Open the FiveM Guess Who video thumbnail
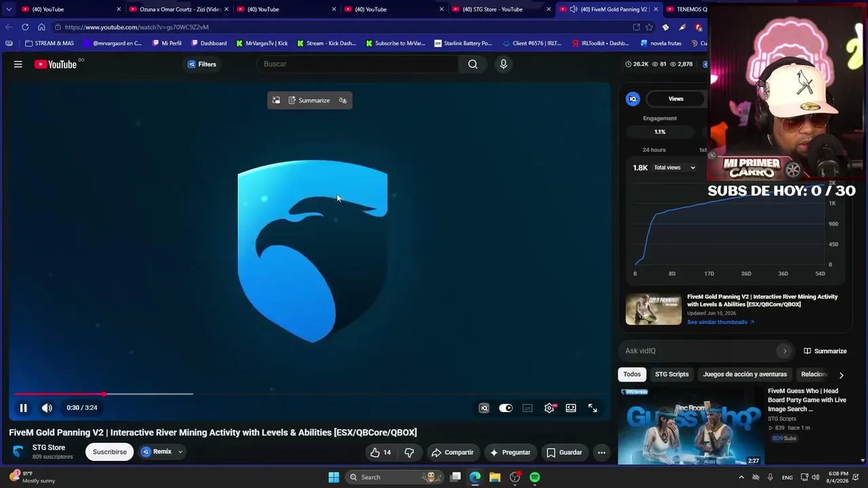The width and height of the screenshot is (868, 488). 691,425
